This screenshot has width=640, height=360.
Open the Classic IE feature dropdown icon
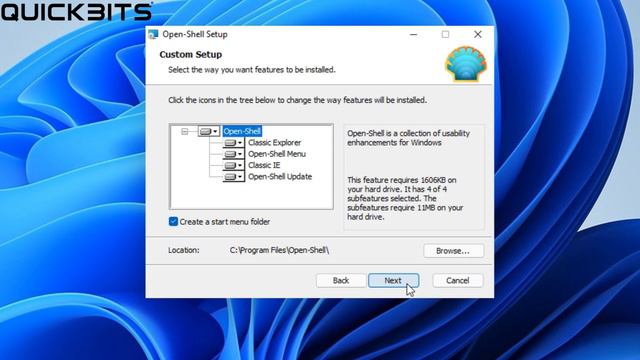pyautogui.click(x=233, y=165)
